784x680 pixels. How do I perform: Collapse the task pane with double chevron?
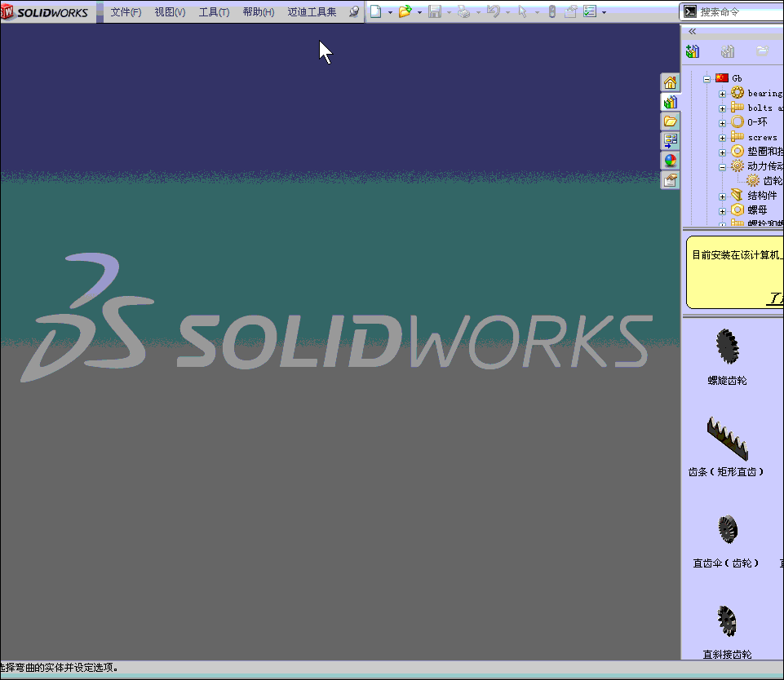[x=692, y=32]
